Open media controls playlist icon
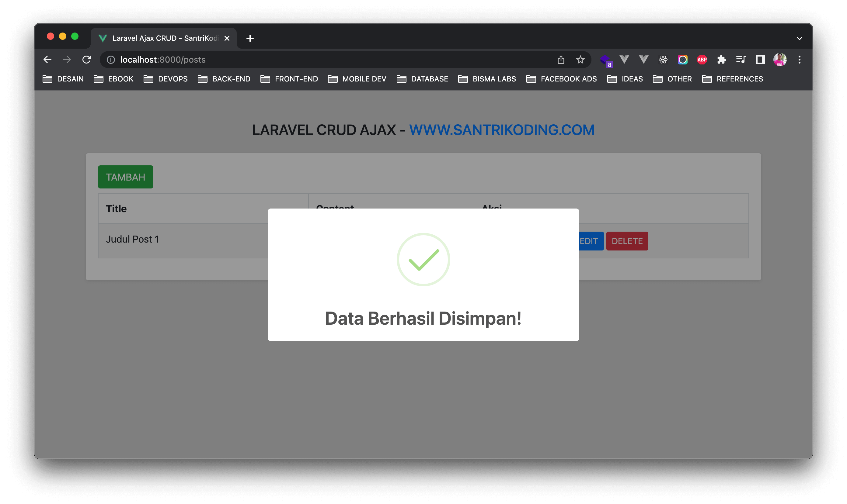The image size is (847, 504). (741, 60)
